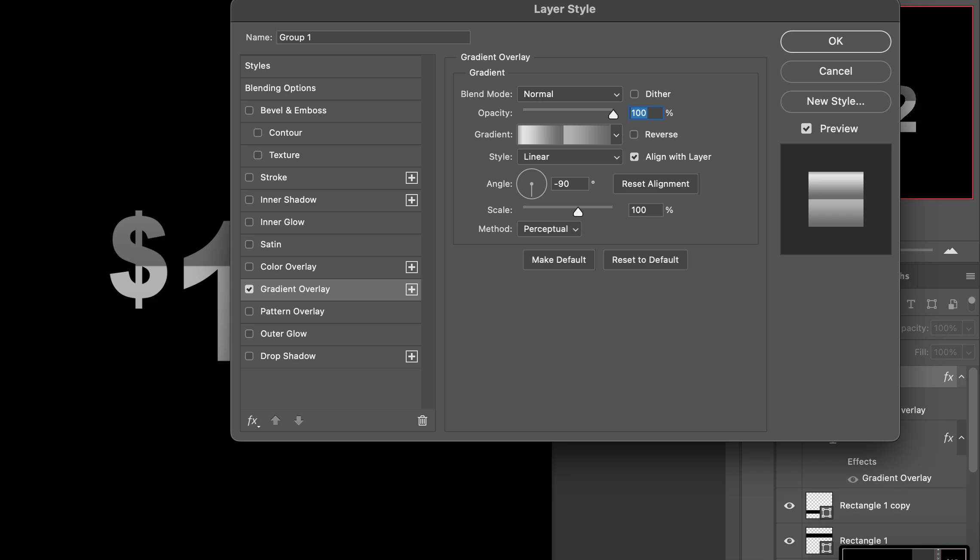Click the gradient preview swatch
The height and width of the screenshot is (560, 980).
[563, 135]
